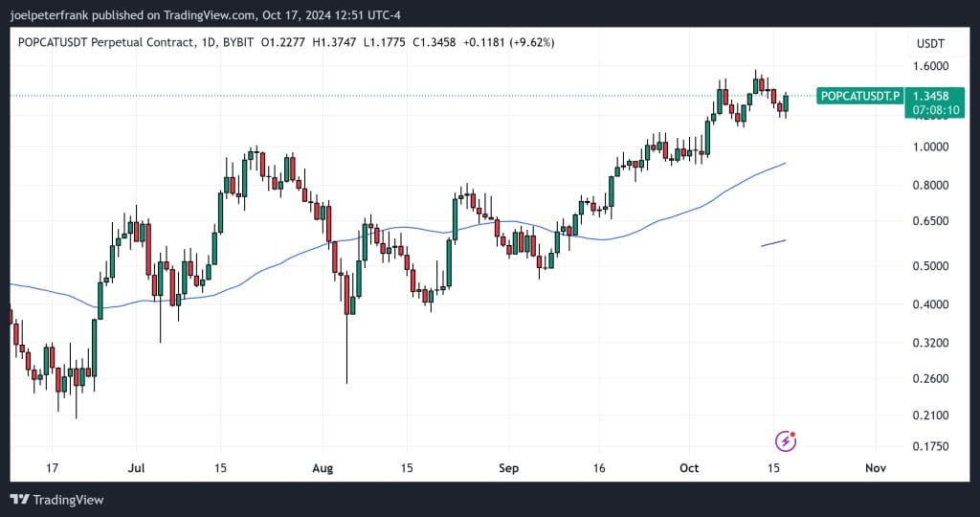Click the TradingView logo icon

point(19,500)
